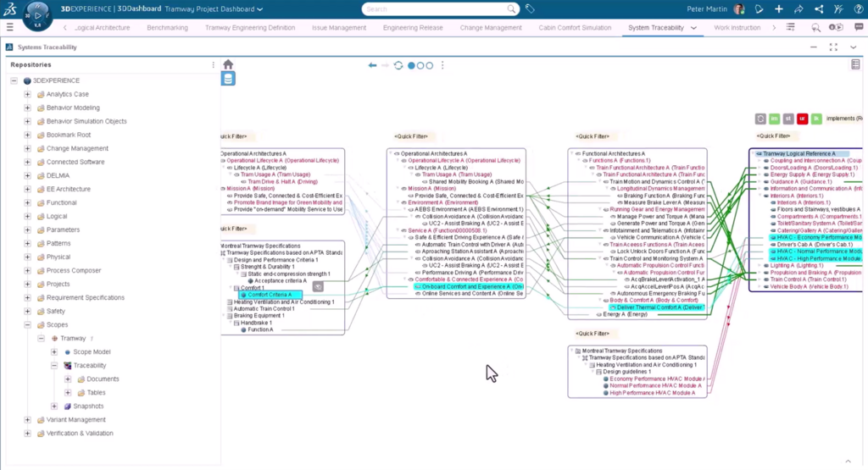Go back using the left arrow icon
868x470 pixels.
pos(372,65)
